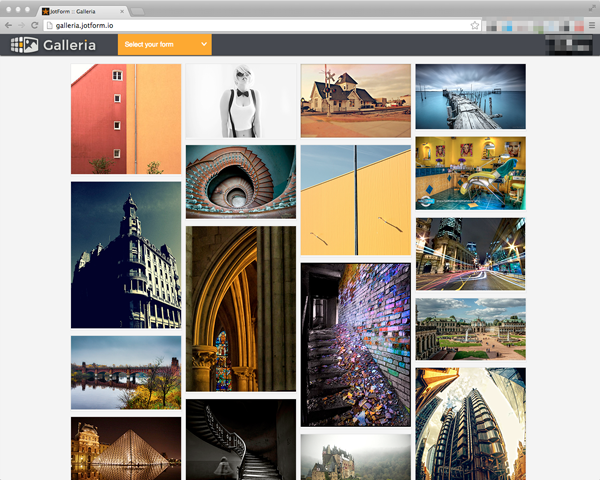Open the 'Select your form' dropdown
Viewport: 600px width, 480px height.
pos(165,44)
